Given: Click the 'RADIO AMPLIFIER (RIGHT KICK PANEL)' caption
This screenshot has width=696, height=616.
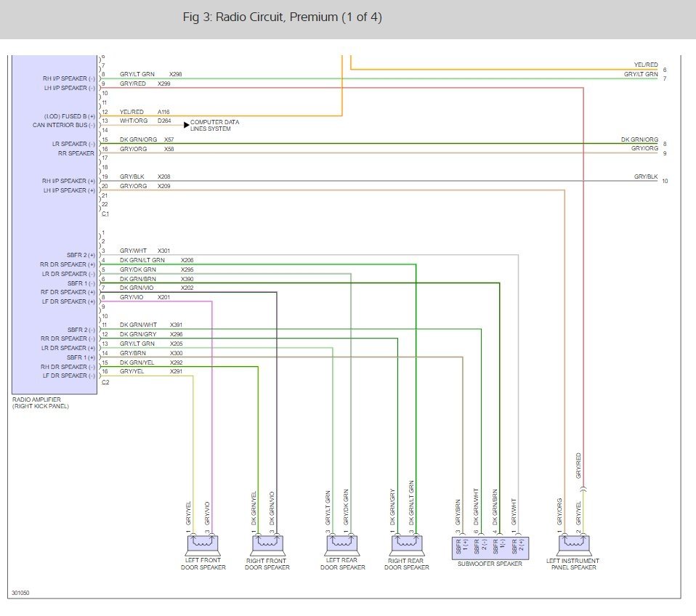Looking at the screenshot, I should [x=41, y=403].
